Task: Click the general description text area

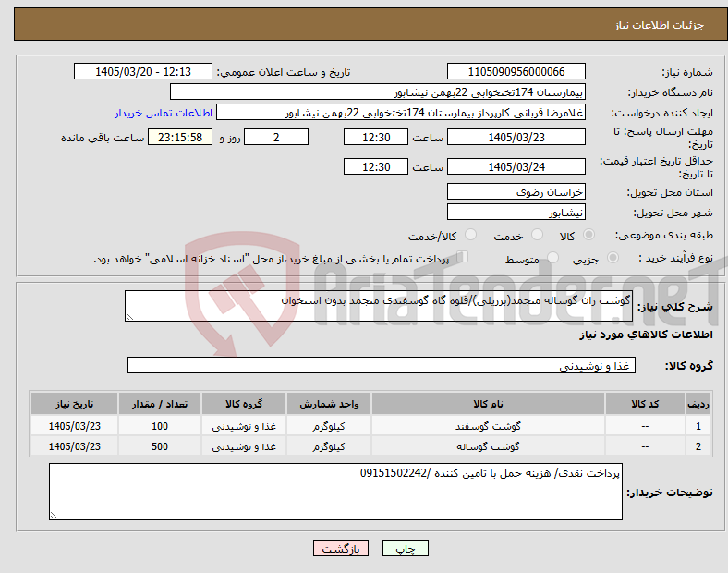Action: (x=379, y=306)
